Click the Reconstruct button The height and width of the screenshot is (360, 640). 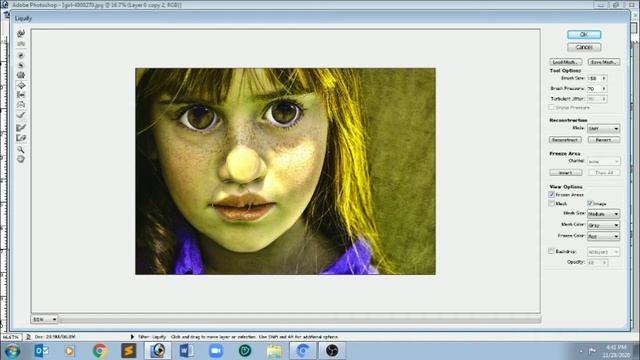pos(565,140)
